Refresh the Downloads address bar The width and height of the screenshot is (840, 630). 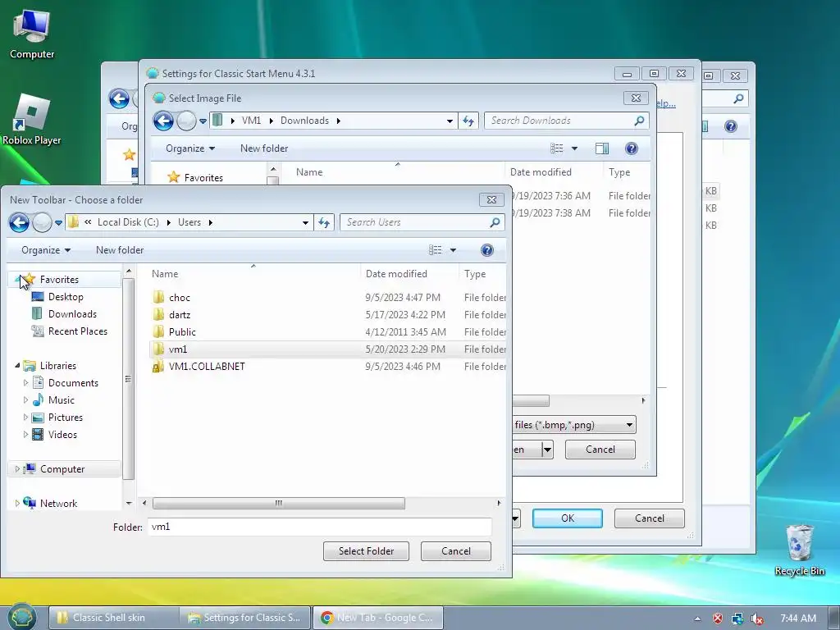(x=468, y=121)
